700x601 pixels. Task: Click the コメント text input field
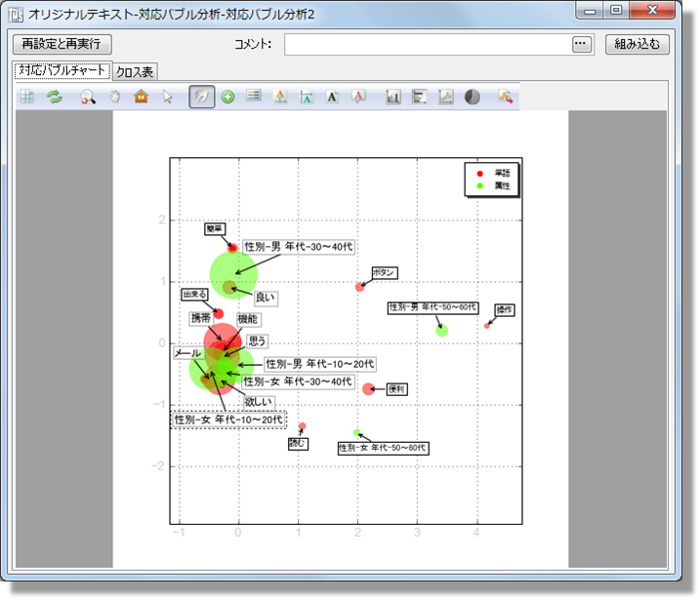pos(427,45)
